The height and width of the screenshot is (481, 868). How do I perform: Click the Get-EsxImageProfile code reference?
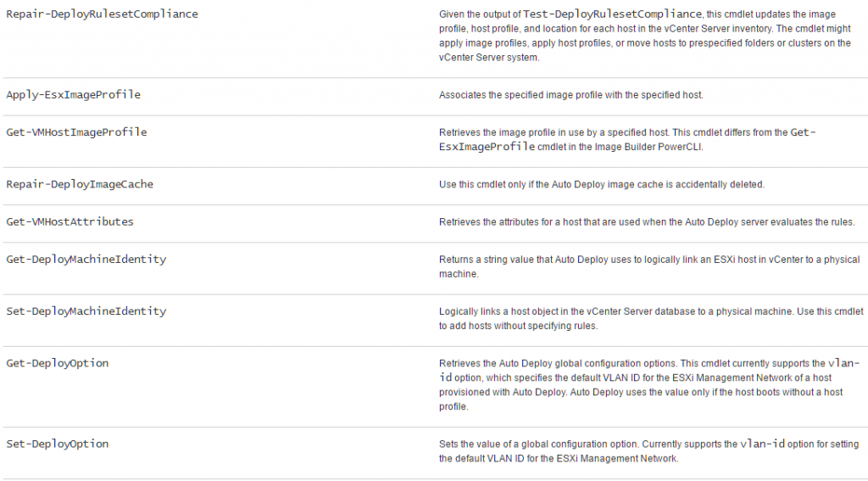click(x=627, y=140)
